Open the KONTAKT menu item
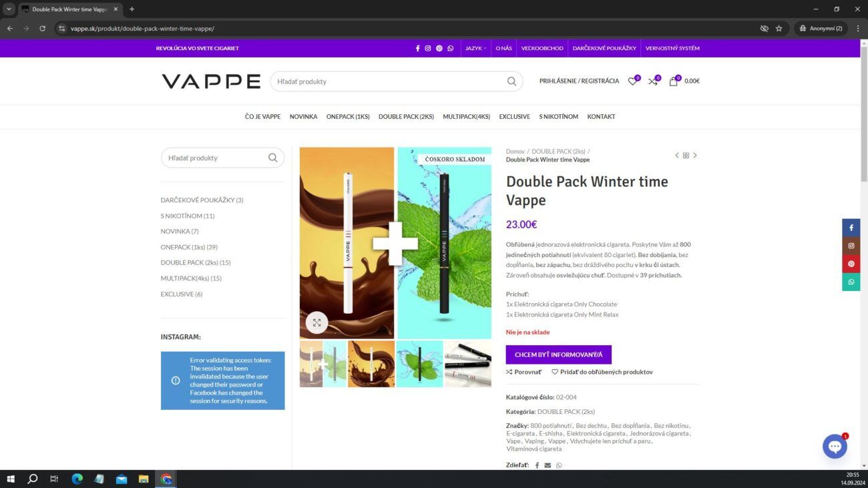 pos(601,117)
